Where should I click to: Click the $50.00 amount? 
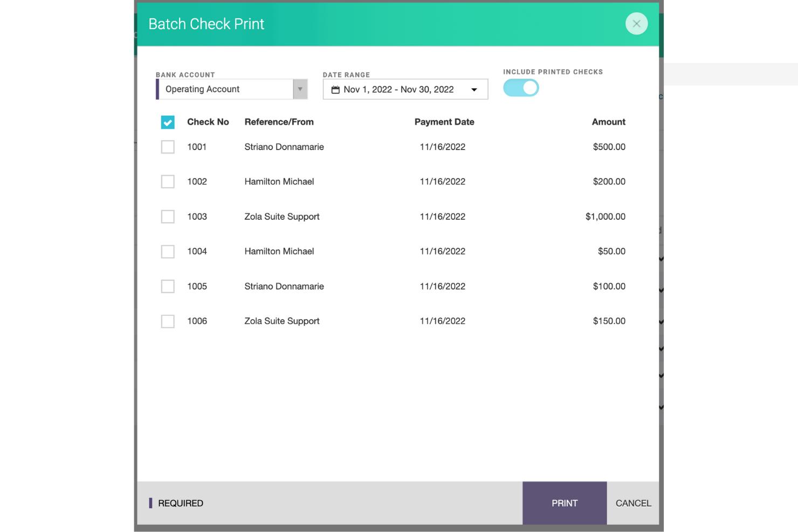(611, 251)
